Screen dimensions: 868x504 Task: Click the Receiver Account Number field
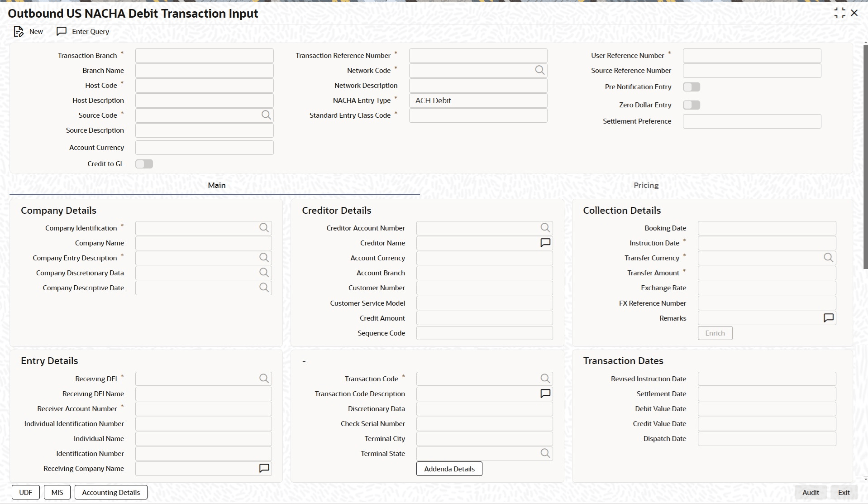203,409
